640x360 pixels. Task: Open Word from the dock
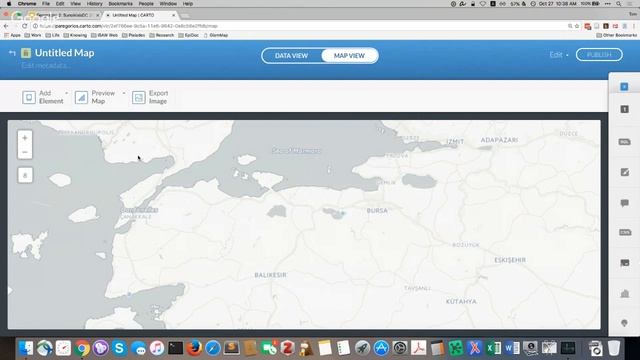511,348
